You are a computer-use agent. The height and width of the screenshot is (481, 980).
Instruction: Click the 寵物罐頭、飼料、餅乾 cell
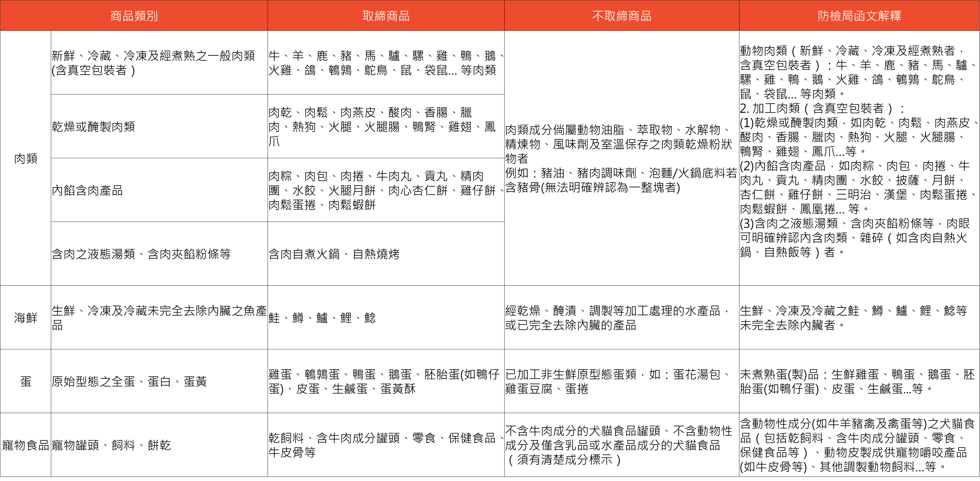pyautogui.click(x=159, y=445)
